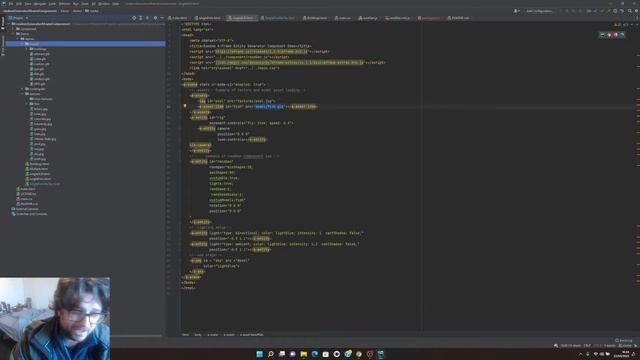Expand the Component folder node
Viewport: 640px width, 360px height.
(13, 29)
